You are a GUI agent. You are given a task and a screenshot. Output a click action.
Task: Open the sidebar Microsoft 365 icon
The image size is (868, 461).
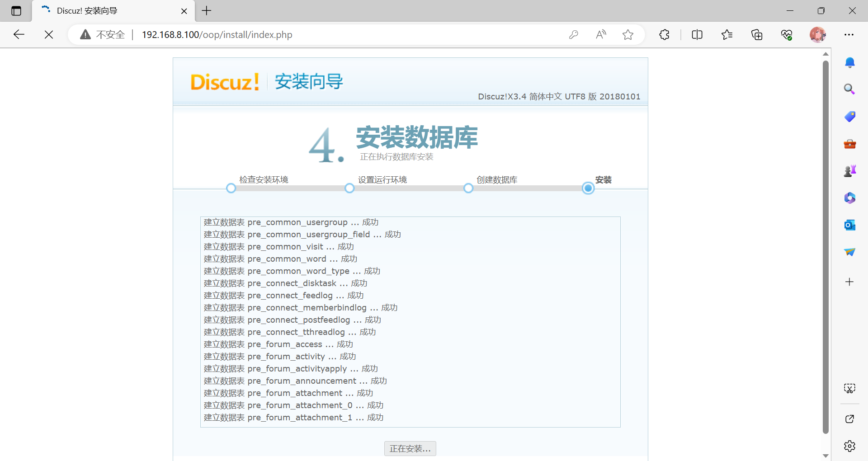[850, 198]
